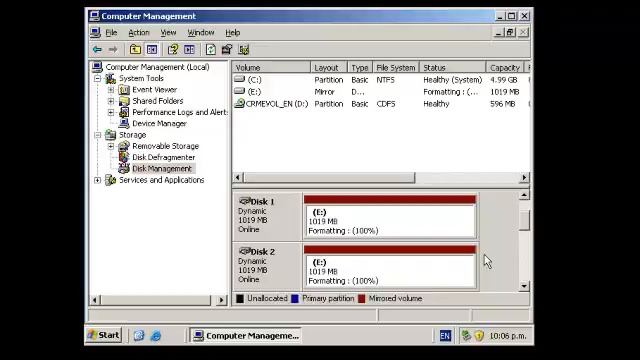Click the Forward arrow toolbar icon
The image size is (640, 360).
click(113, 50)
